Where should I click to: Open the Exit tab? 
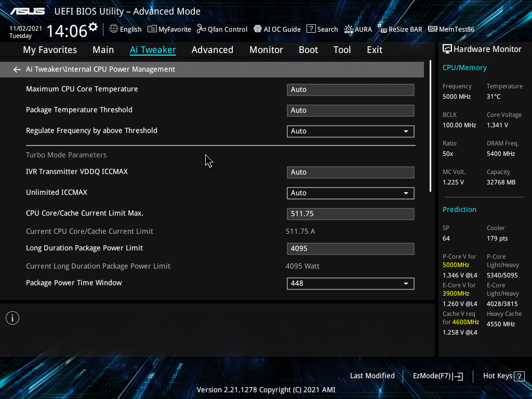[x=375, y=50]
